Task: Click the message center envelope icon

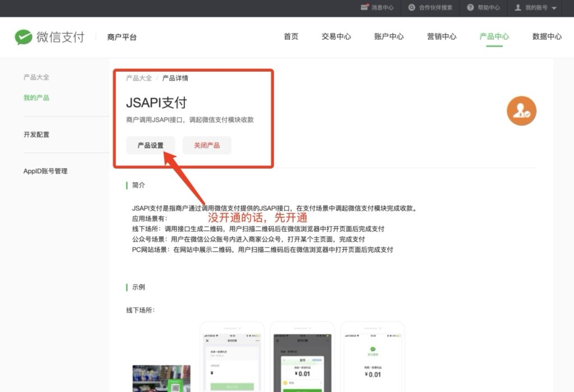Action: (x=364, y=7)
